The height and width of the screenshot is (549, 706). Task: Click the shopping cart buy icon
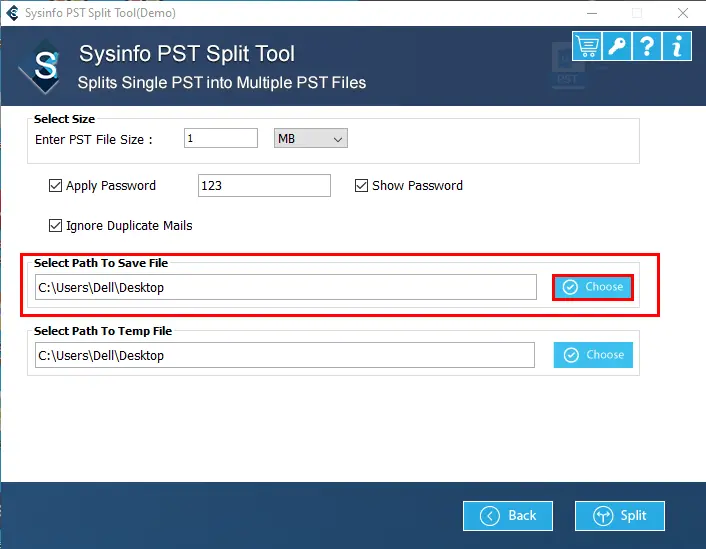[587, 46]
